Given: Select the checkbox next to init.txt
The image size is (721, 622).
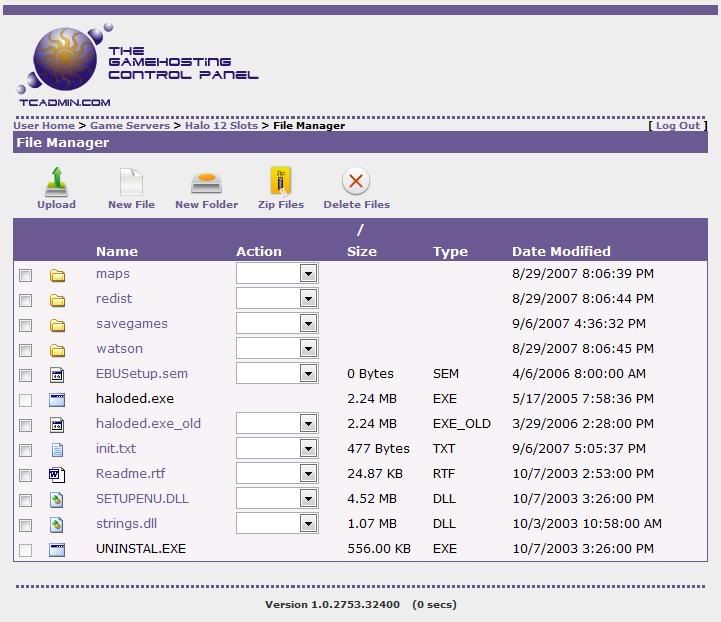Looking at the screenshot, I should pos(26,450).
